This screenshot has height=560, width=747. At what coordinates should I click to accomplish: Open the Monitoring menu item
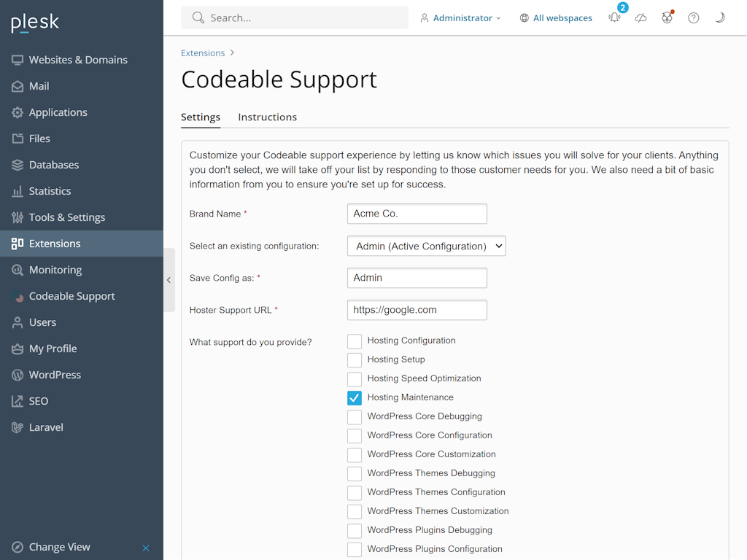[82, 270]
